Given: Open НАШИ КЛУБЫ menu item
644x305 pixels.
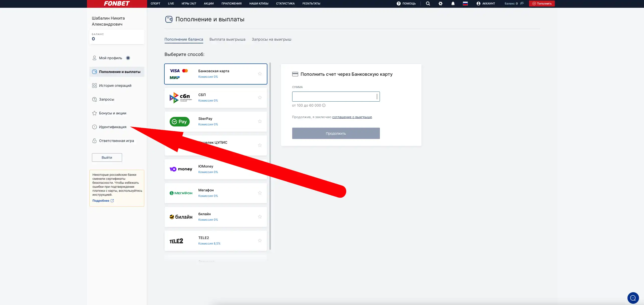Looking at the screenshot, I should tap(259, 4).
